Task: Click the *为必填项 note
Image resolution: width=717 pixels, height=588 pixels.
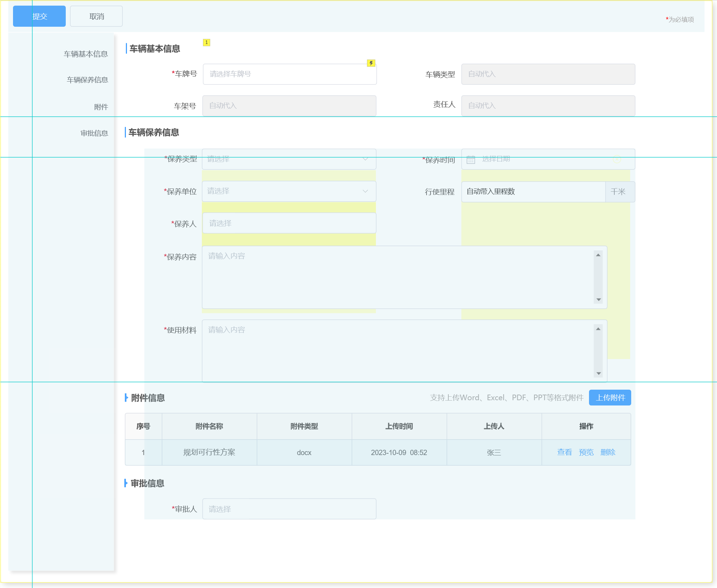Action: click(x=680, y=19)
